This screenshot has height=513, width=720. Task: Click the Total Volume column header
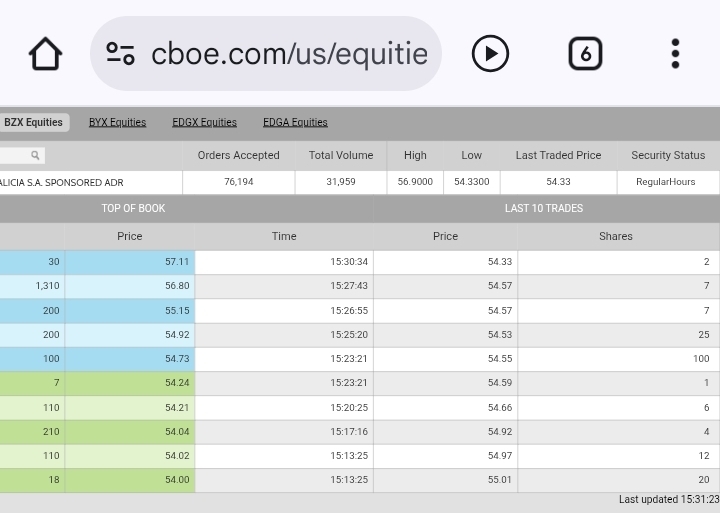[x=340, y=155]
